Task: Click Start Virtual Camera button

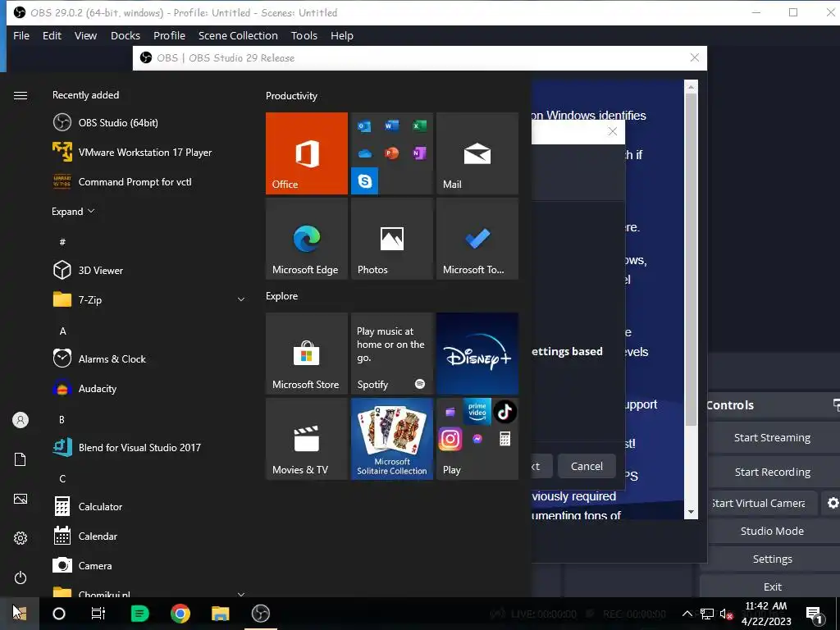Action: [762, 503]
